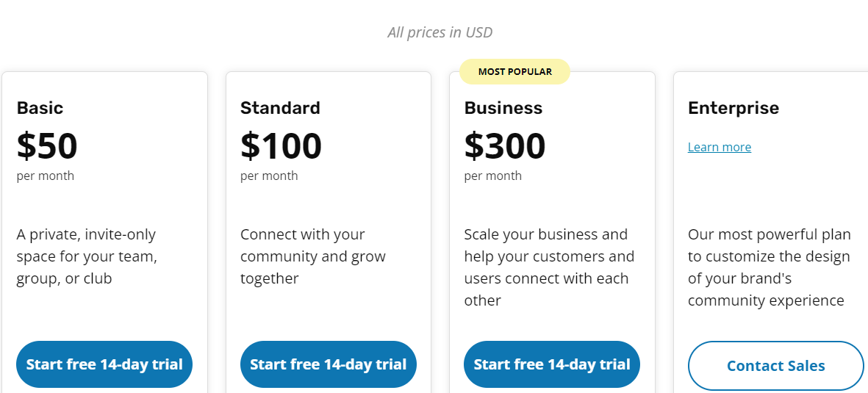Image resolution: width=868 pixels, height=393 pixels.
Task: Start the Business plan free 14-day trial
Action: pyautogui.click(x=552, y=364)
